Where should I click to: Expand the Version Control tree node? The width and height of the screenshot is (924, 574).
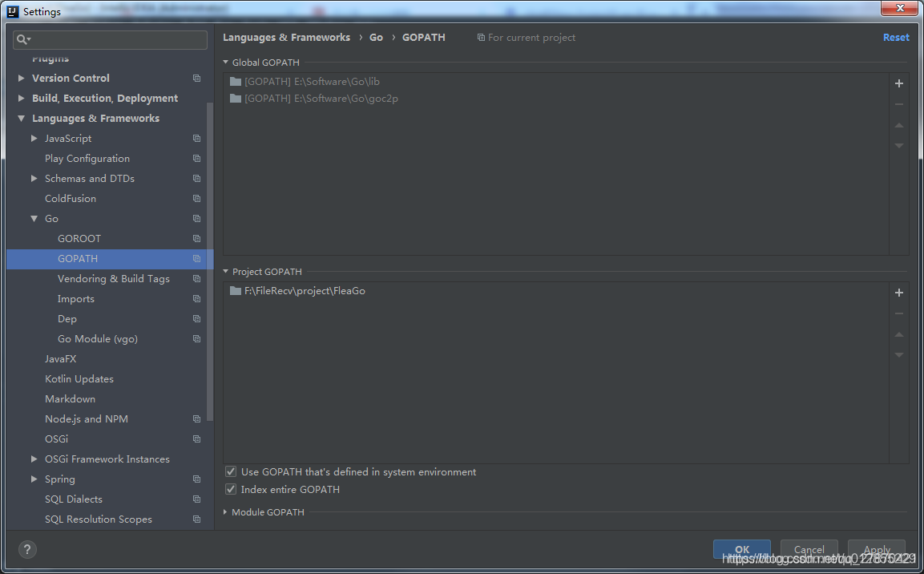21,78
